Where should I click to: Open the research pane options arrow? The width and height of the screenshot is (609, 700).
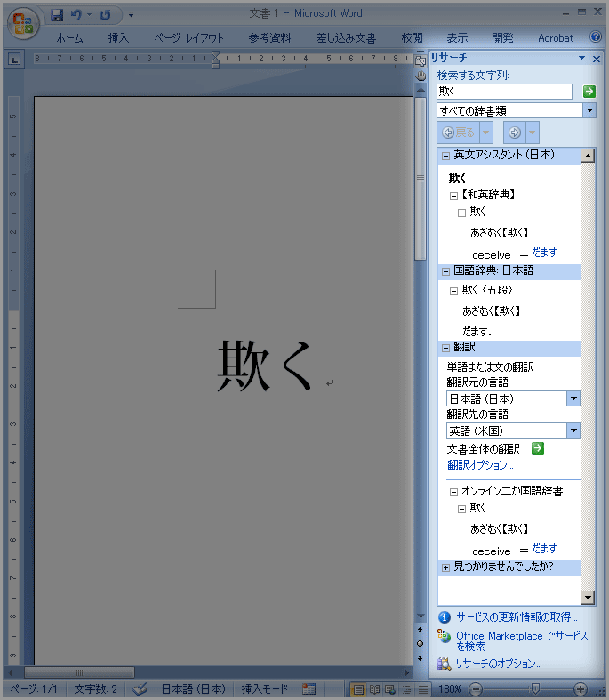[581, 58]
